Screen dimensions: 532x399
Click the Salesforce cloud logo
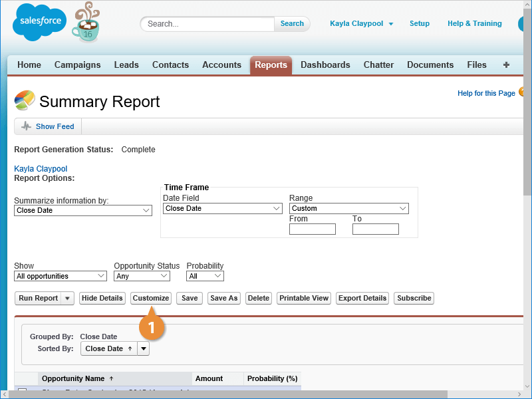[39, 22]
